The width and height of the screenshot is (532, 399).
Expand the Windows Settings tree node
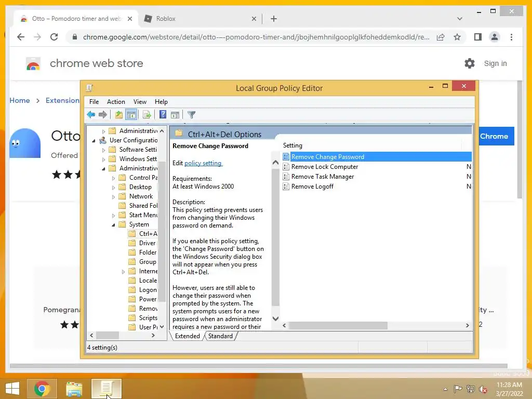tap(103, 159)
